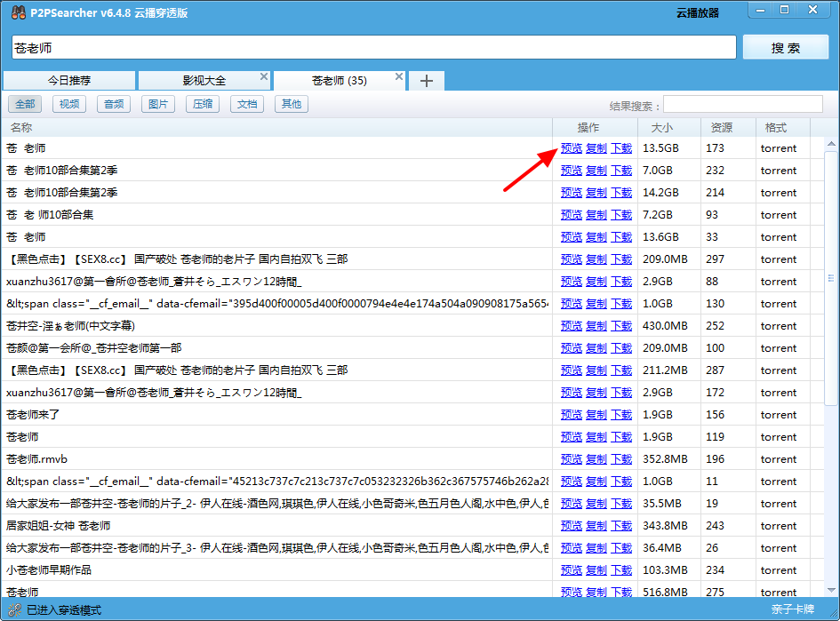Select the 压缩 archive filter
Viewport: 840px width, 621px height.
pyautogui.click(x=203, y=104)
